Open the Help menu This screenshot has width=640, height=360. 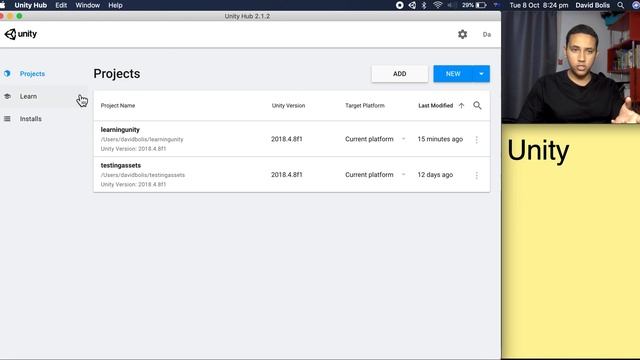pos(115,5)
